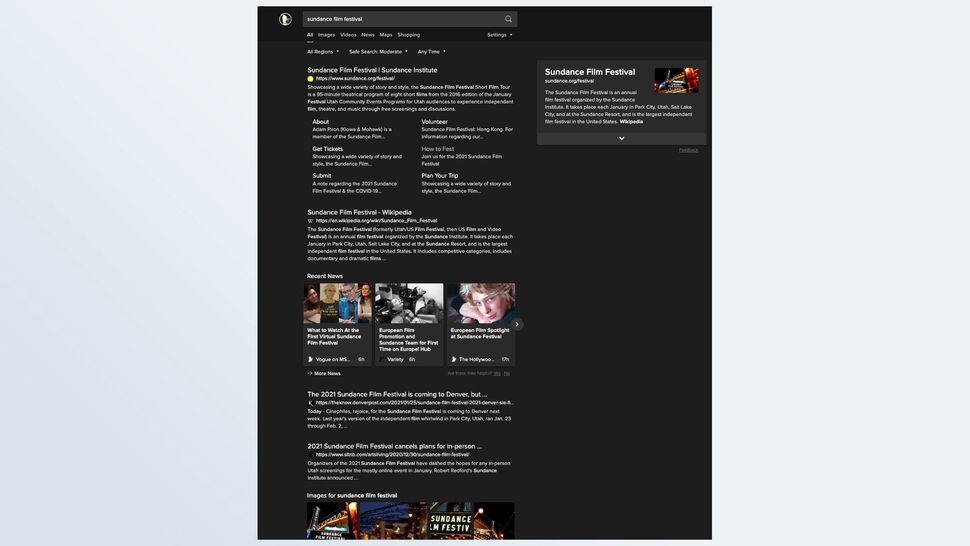Screen dimensions: 970x546
Task: Open the SUNDANCE FILM FESTIVAL sign image thumbnail
Action: (450, 521)
